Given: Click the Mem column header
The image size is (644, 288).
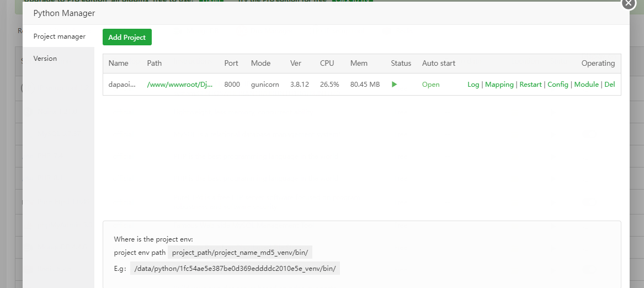Looking at the screenshot, I should tap(359, 63).
